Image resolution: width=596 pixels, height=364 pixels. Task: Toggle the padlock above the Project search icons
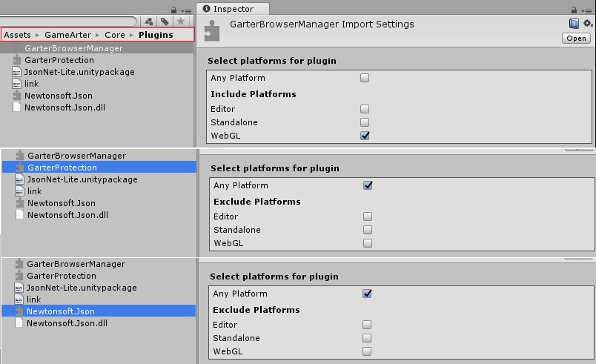tap(173, 10)
